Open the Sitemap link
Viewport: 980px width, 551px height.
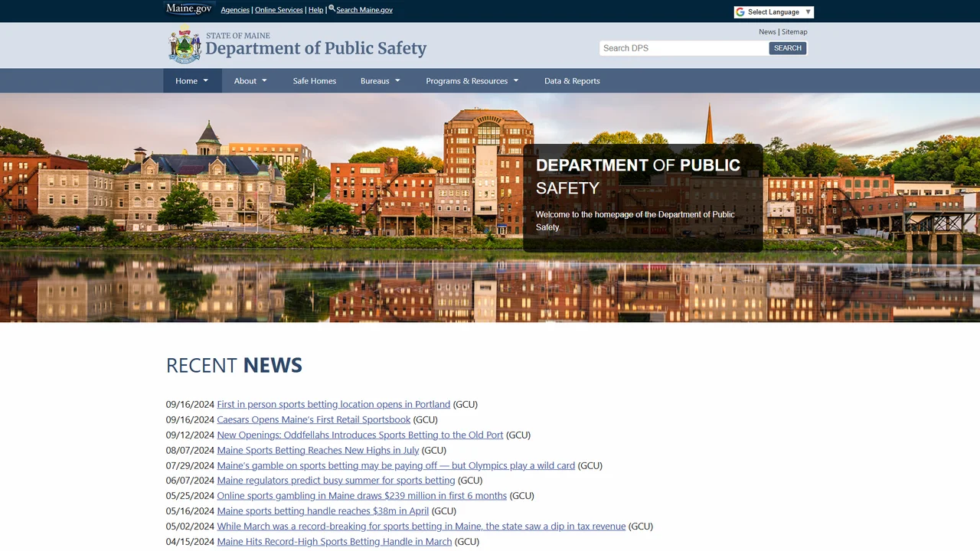click(x=795, y=32)
